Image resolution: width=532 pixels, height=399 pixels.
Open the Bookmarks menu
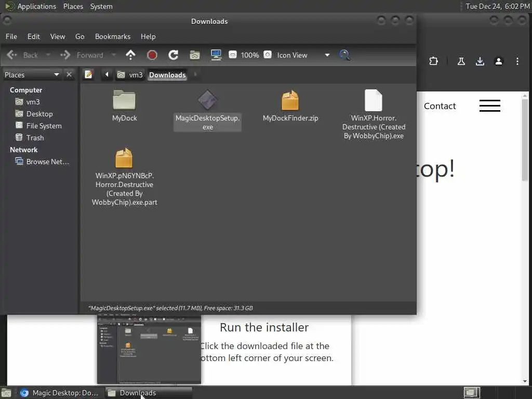coord(113,36)
